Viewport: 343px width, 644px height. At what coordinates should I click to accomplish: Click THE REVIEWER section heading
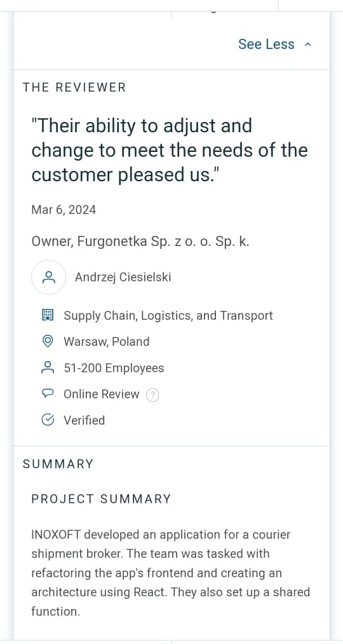[x=74, y=87]
